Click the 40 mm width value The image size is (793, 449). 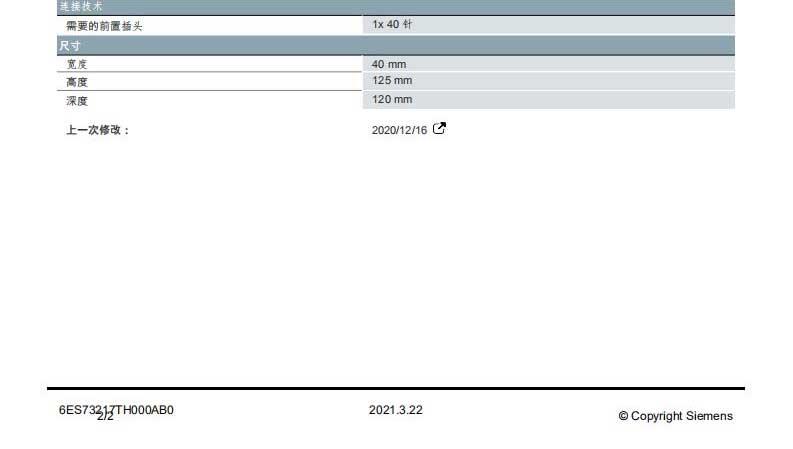389,64
